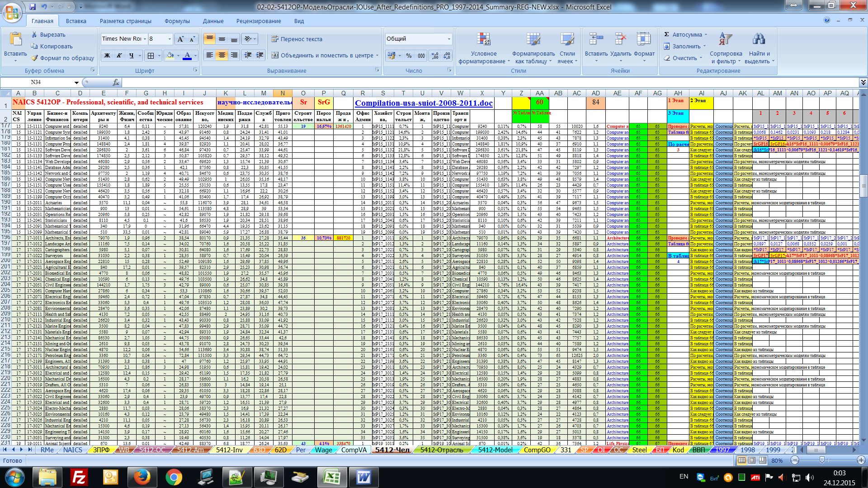
Task: Expand the AutoSum (Автосумма) dropdown arrow
Action: (x=706, y=34)
